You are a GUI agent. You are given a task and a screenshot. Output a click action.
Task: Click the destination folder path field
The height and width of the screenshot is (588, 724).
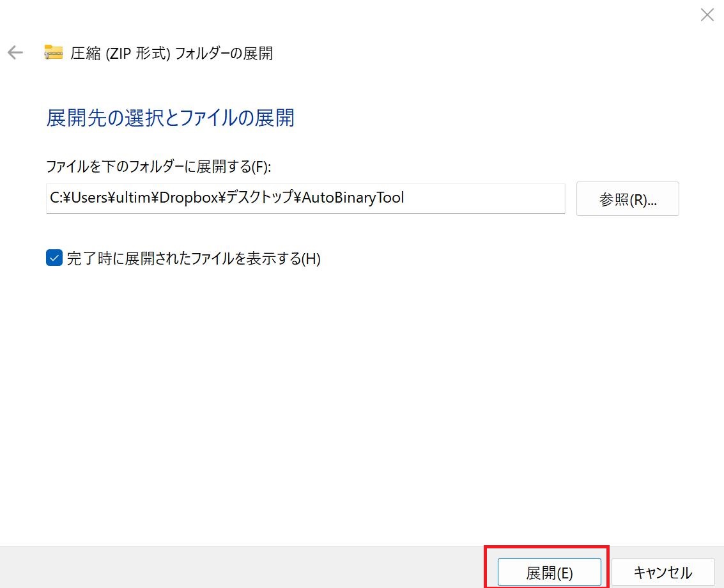tap(305, 199)
